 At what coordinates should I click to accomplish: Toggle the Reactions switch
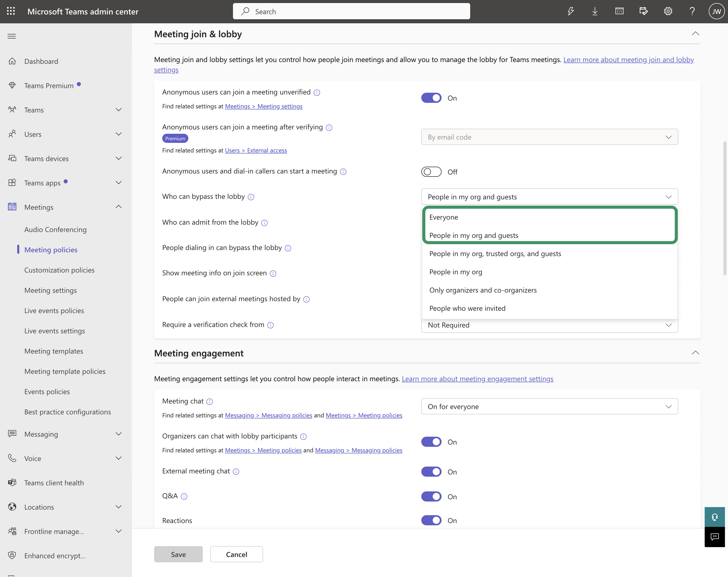431,520
